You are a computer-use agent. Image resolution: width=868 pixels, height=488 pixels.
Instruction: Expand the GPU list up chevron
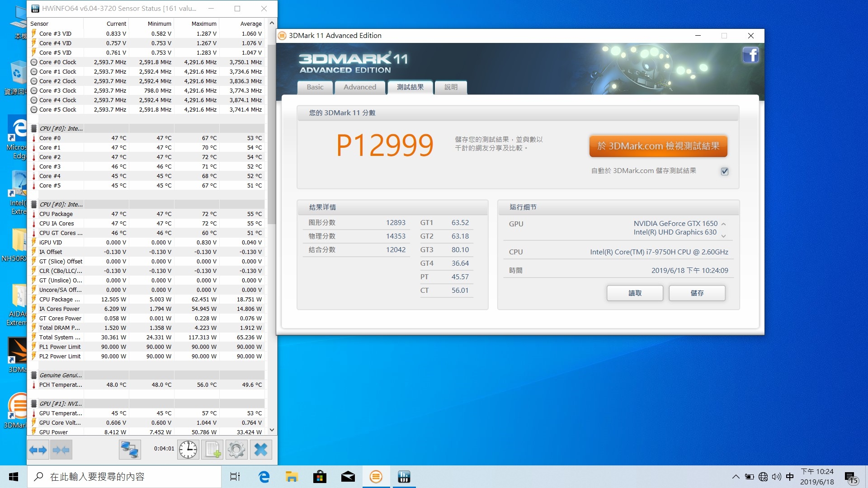[723, 224]
